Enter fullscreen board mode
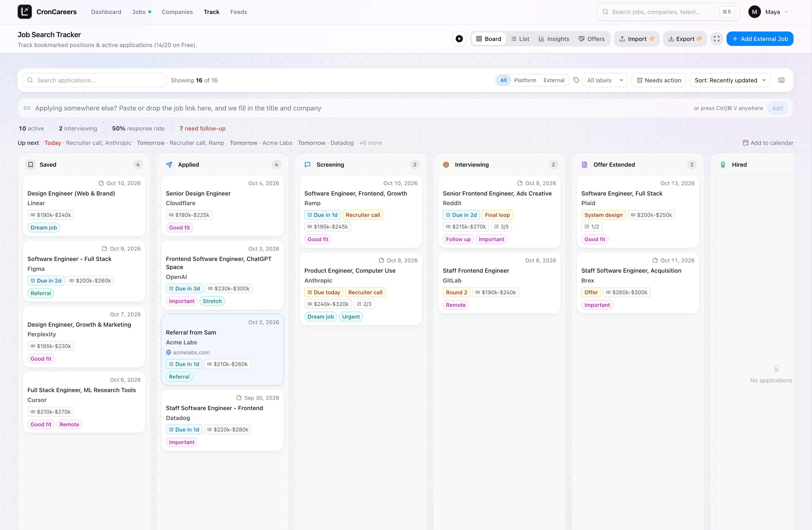 pos(716,39)
